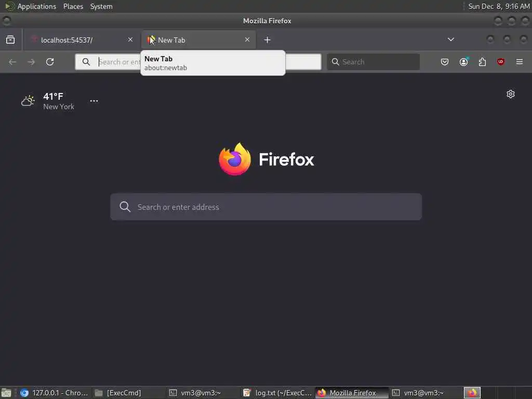Image resolution: width=532 pixels, height=399 pixels.
Task: Focus the URL address bar
Action: click(198, 62)
